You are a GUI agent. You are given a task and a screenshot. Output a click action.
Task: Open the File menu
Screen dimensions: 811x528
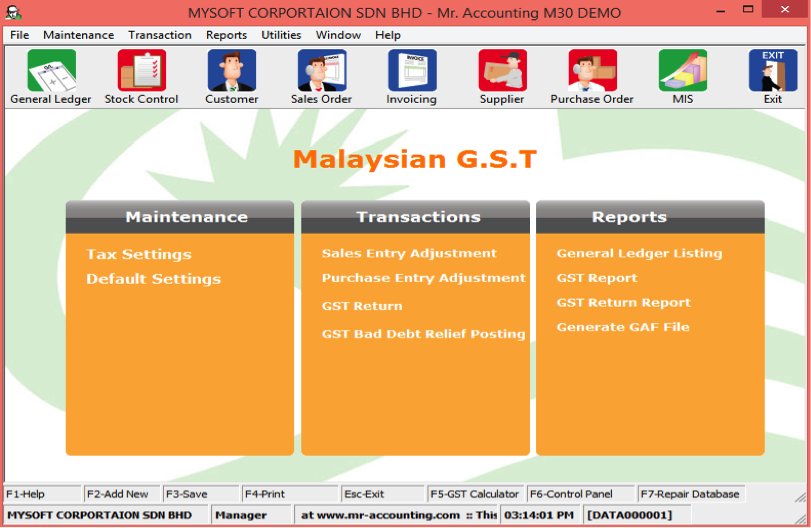pos(20,35)
